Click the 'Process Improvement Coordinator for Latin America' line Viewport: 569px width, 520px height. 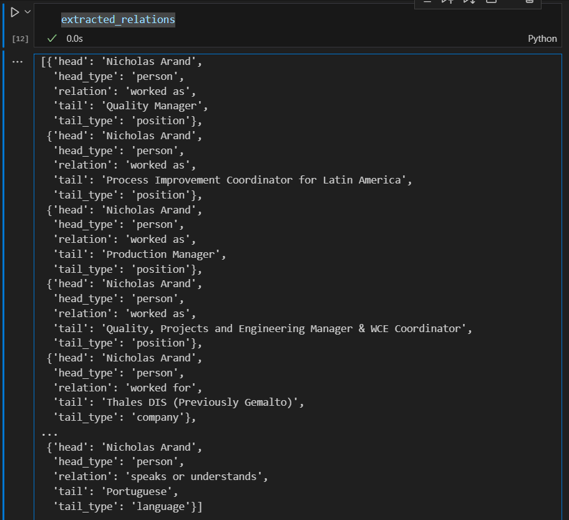click(x=233, y=180)
